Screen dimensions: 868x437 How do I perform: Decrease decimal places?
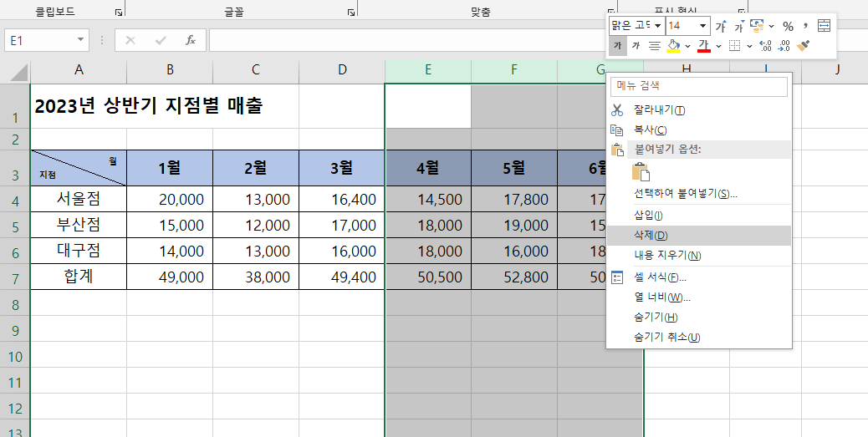point(784,46)
